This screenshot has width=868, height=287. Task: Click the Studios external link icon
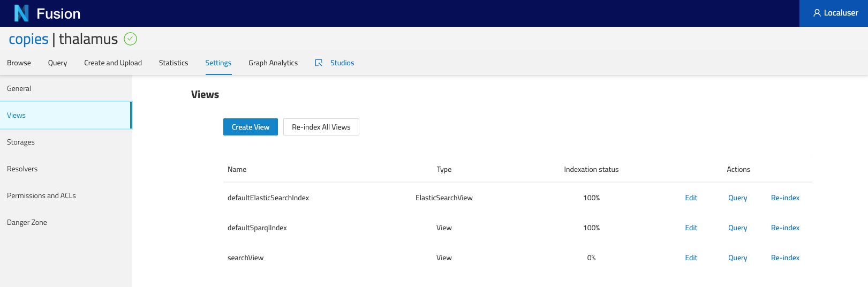pyautogui.click(x=319, y=63)
